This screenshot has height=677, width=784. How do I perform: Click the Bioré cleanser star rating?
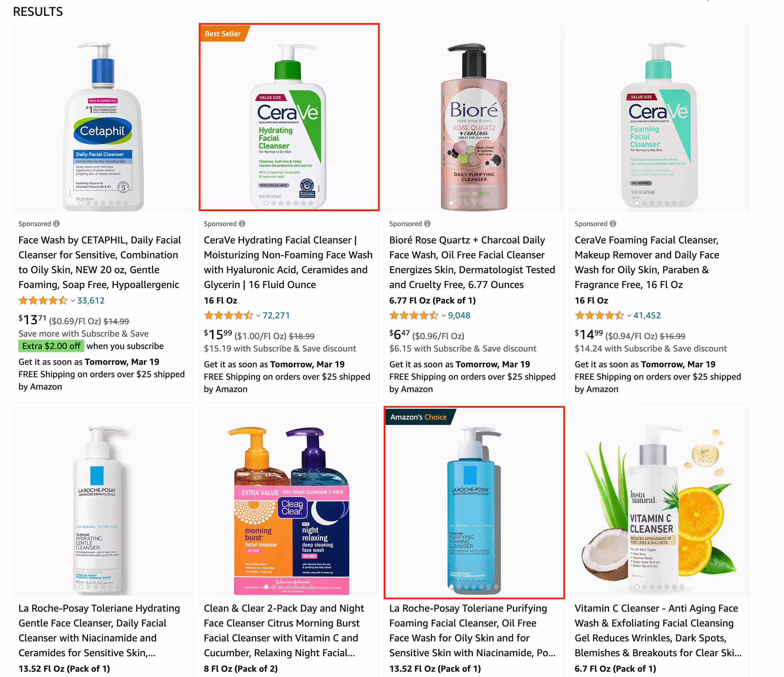(414, 316)
